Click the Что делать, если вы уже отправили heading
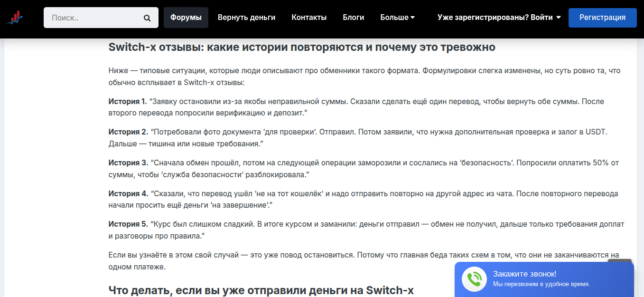The height and width of the screenshot is (297, 644). (261, 290)
